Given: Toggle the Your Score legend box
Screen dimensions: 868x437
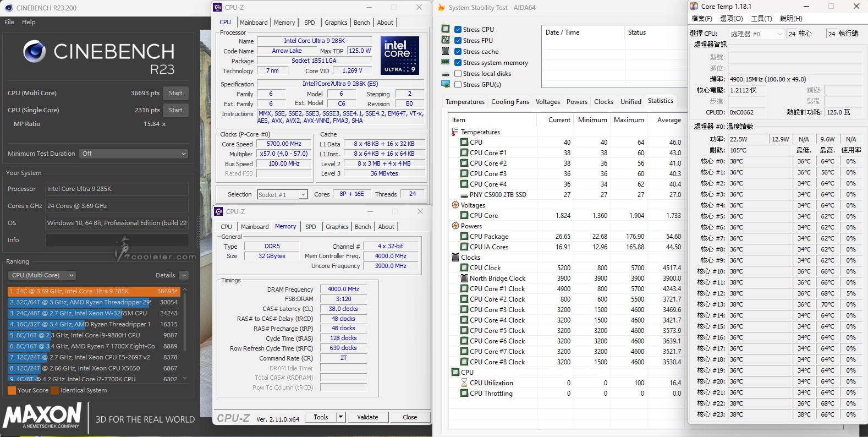Looking at the screenshot, I should [12, 390].
